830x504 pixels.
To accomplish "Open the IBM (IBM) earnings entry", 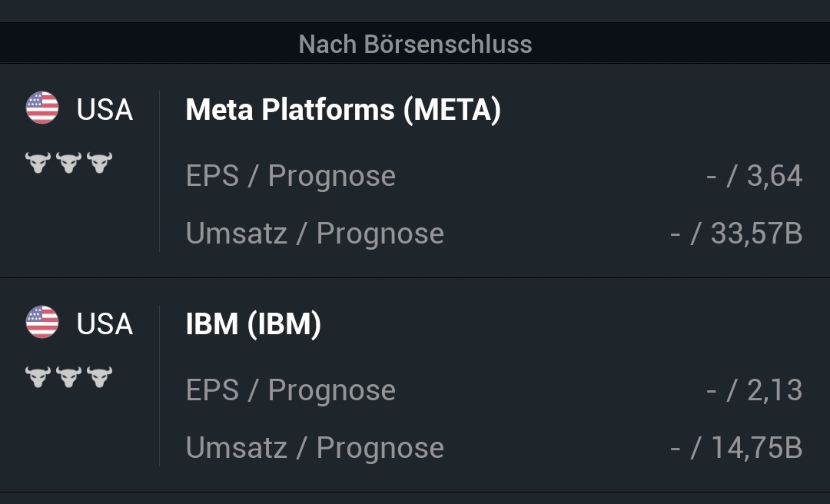I will 253,324.
